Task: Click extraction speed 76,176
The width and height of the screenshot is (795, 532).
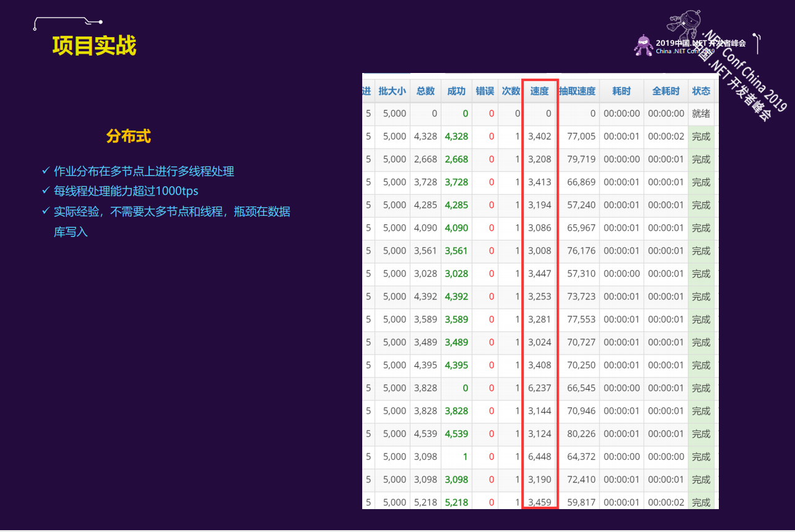Action: click(x=581, y=251)
